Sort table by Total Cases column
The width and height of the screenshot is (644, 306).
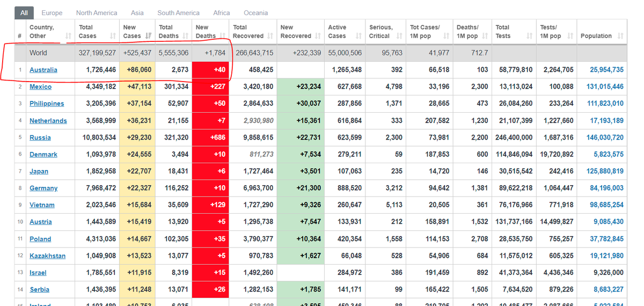click(x=97, y=32)
